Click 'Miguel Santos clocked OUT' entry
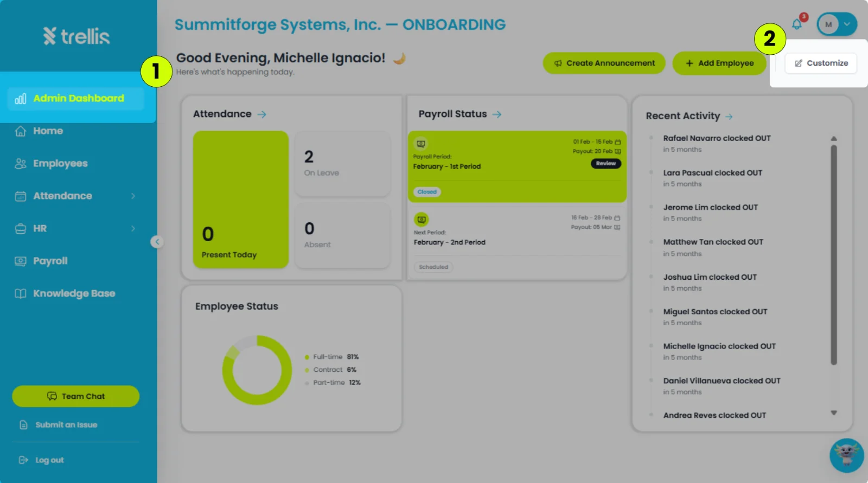Image resolution: width=868 pixels, height=483 pixels. (x=715, y=312)
